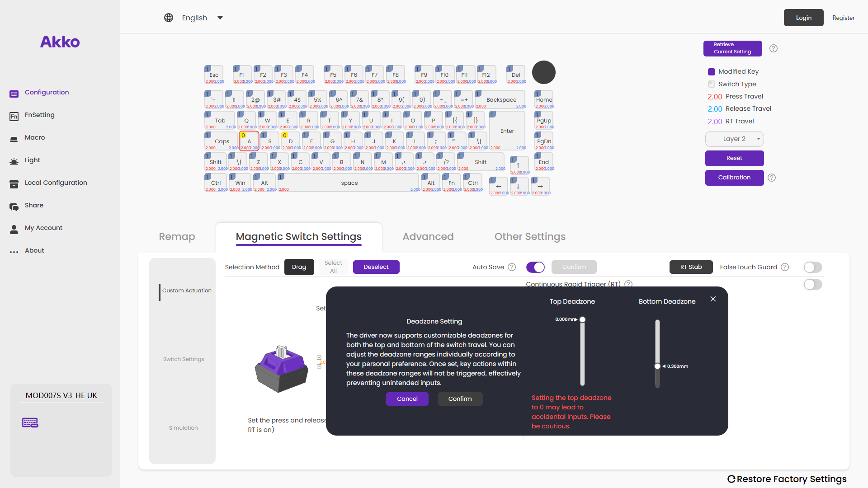
Task: Click the globe language icon
Action: [169, 18]
